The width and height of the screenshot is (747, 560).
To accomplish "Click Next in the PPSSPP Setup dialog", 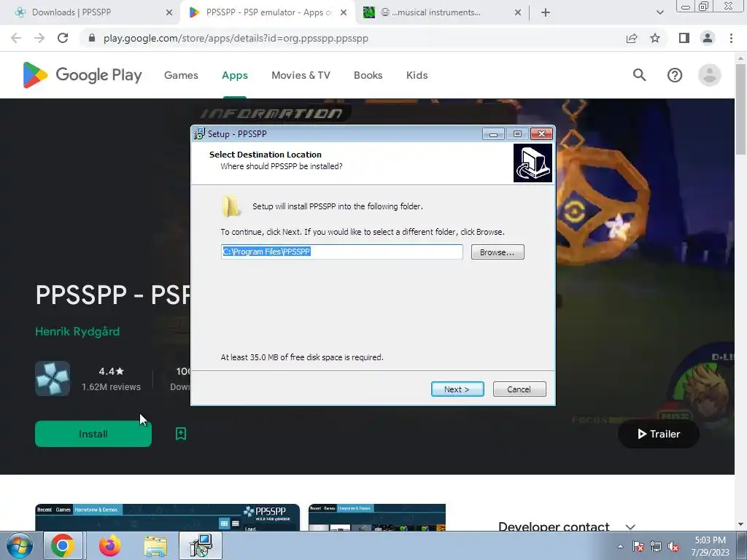I will pos(457,389).
